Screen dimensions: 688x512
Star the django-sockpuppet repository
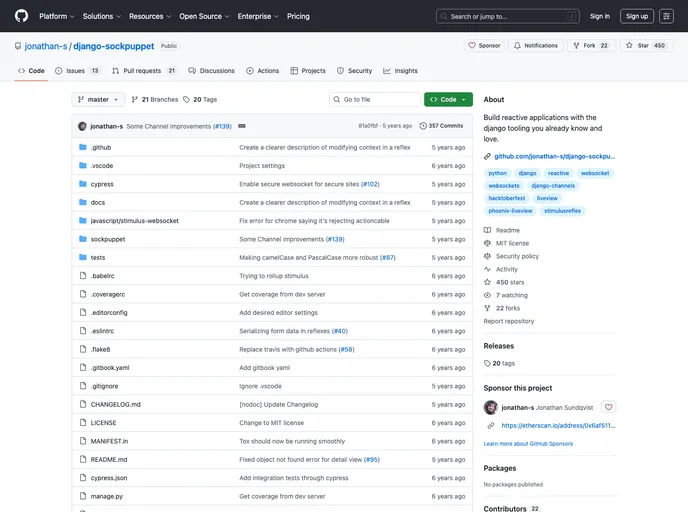click(x=647, y=45)
